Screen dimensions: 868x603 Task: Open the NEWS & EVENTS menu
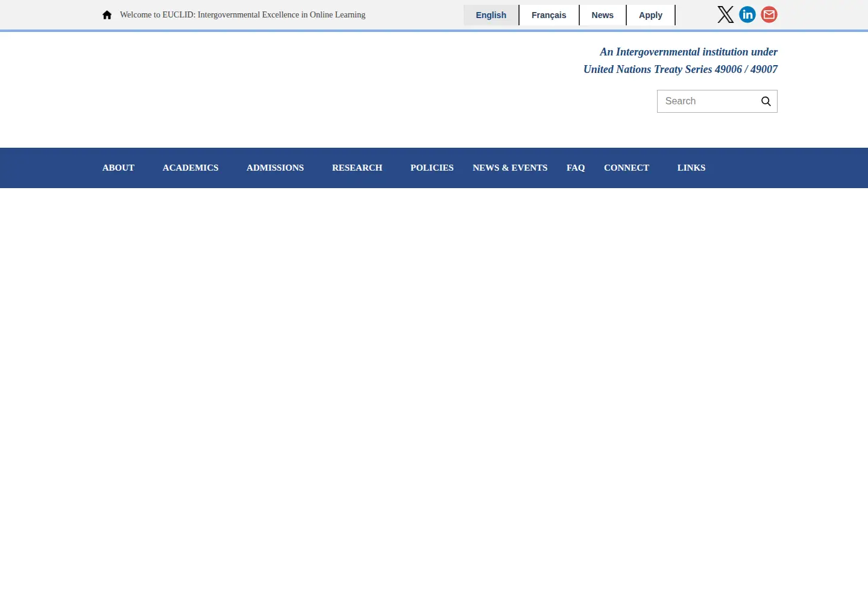click(x=510, y=168)
